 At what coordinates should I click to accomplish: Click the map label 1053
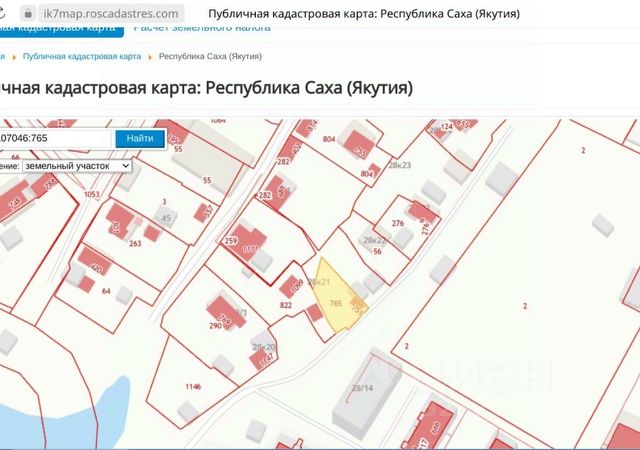(91, 194)
